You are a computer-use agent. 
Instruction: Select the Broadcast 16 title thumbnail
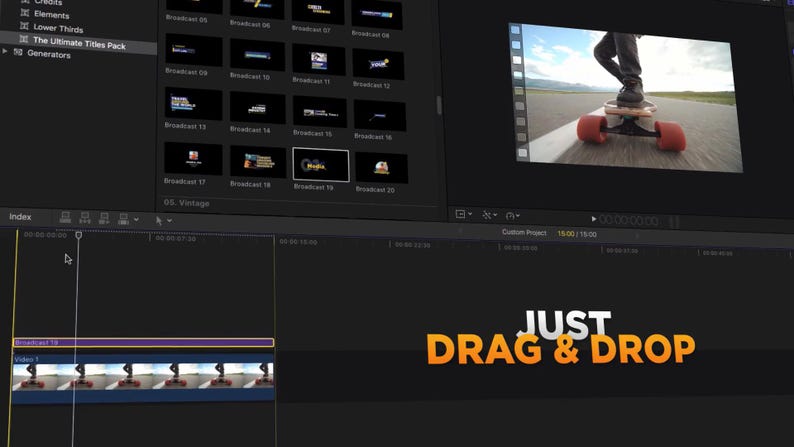380,115
